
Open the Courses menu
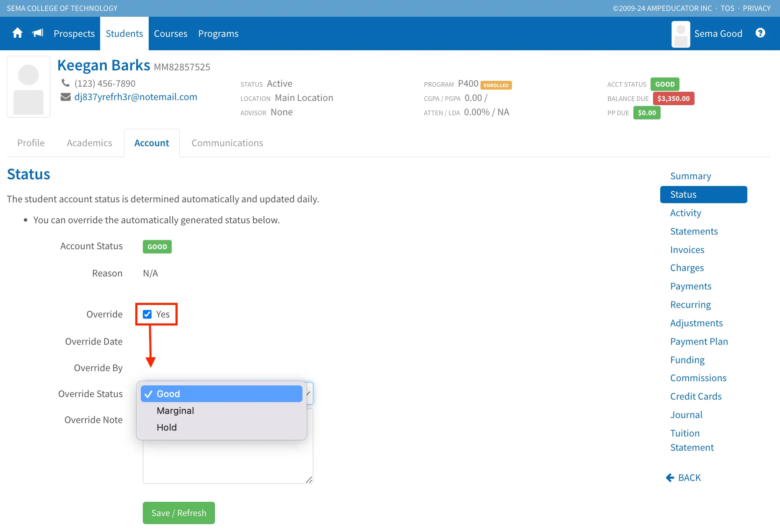pos(170,34)
